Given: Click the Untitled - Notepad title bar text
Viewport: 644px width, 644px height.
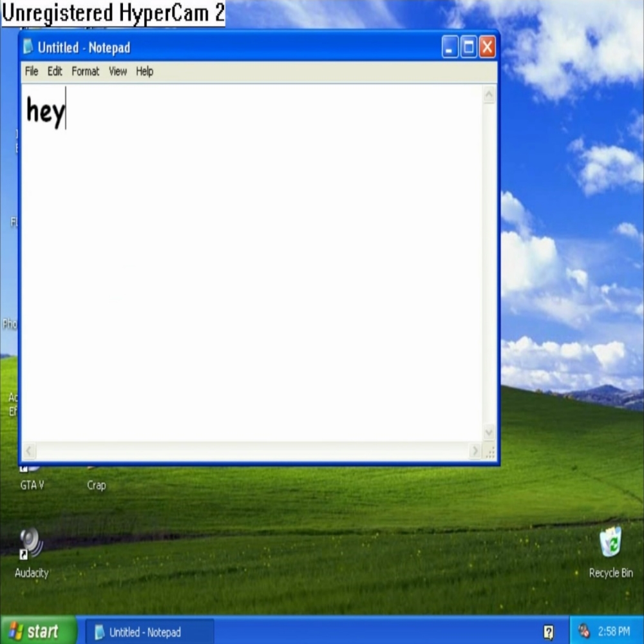Looking at the screenshot, I should (84, 48).
